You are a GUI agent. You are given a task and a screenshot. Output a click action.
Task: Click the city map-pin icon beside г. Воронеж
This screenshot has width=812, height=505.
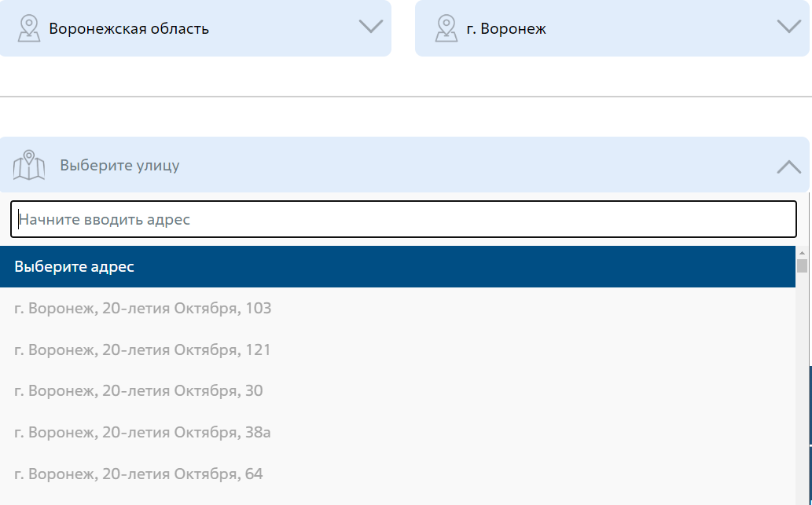pyautogui.click(x=446, y=28)
